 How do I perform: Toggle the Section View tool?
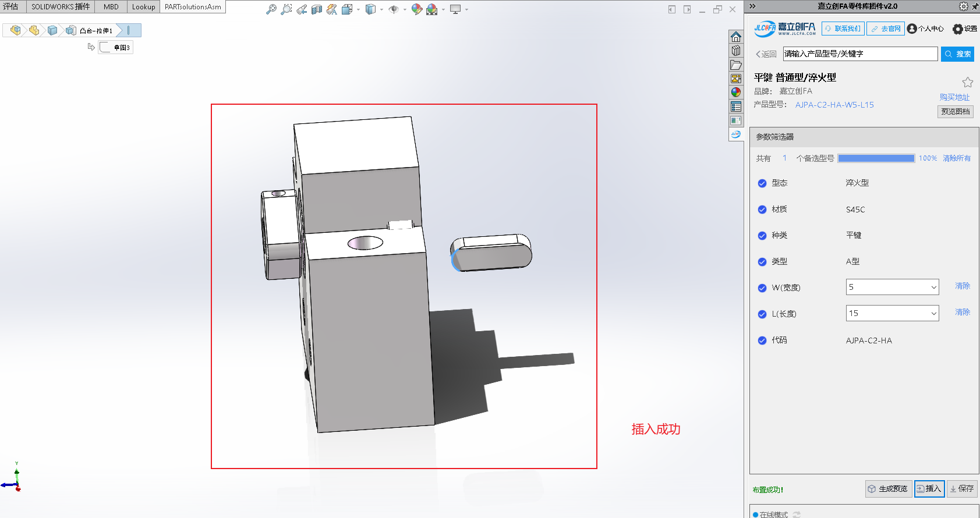(x=316, y=9)
